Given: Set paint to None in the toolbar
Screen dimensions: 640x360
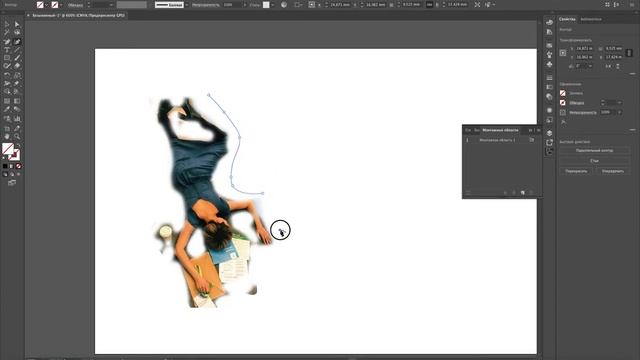Looking at the screenshot, I should [x=18, y=166].
